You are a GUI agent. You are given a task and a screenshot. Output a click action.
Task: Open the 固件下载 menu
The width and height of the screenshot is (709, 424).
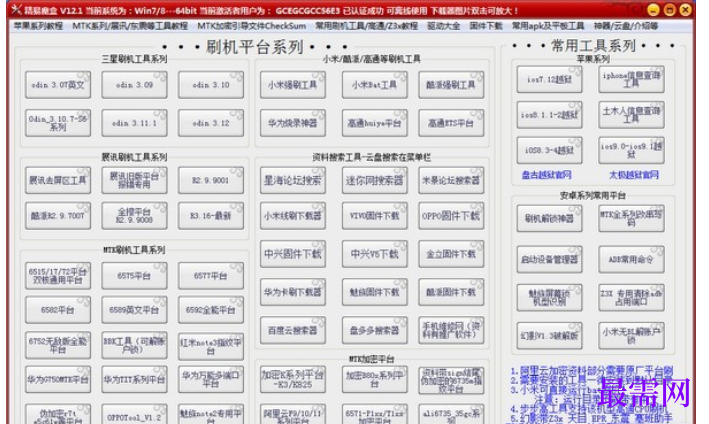pos(486,26)
